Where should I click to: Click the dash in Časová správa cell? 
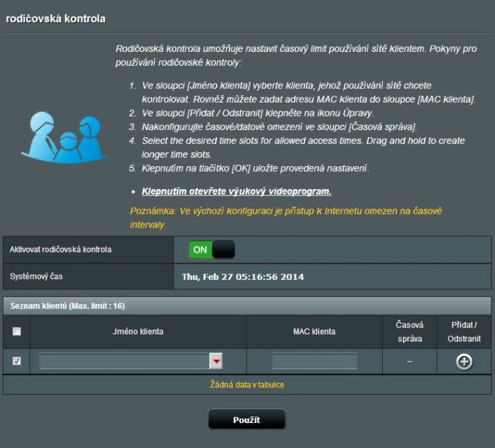409,361
